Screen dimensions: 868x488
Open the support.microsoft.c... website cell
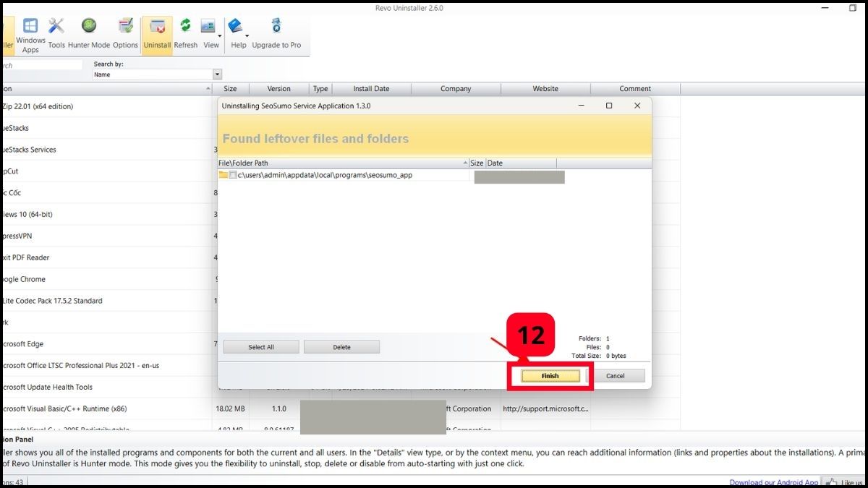click(545, 409)
